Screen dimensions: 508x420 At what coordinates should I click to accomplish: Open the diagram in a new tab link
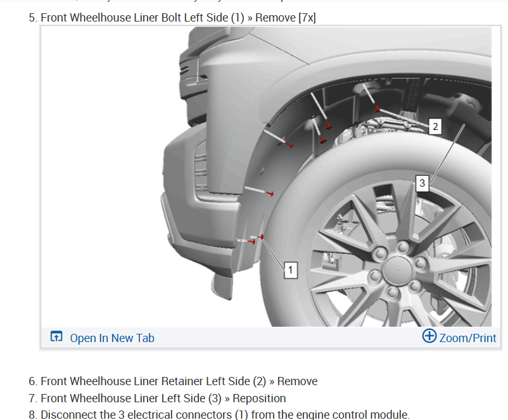(x=112, y=338)
